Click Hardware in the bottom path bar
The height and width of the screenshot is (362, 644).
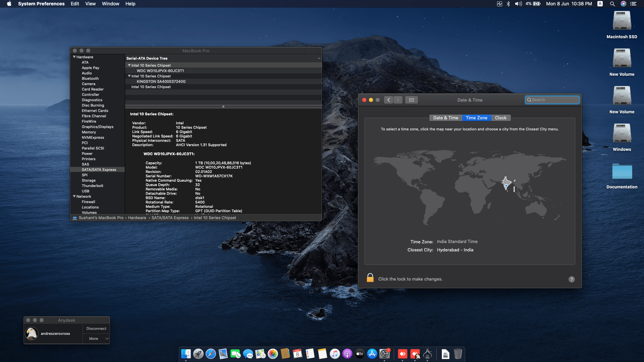(x=137, y=218)
